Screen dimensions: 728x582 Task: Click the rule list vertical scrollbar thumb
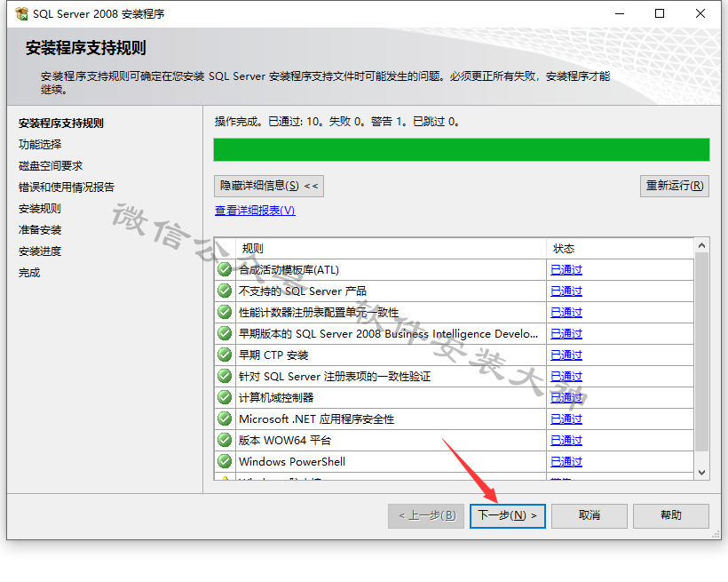701,352
